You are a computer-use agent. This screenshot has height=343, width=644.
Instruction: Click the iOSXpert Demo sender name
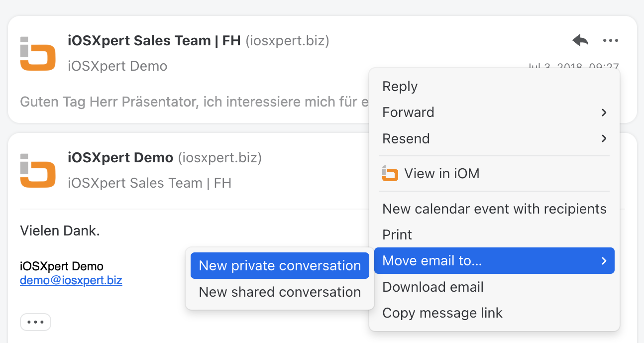tap(120, 158)
